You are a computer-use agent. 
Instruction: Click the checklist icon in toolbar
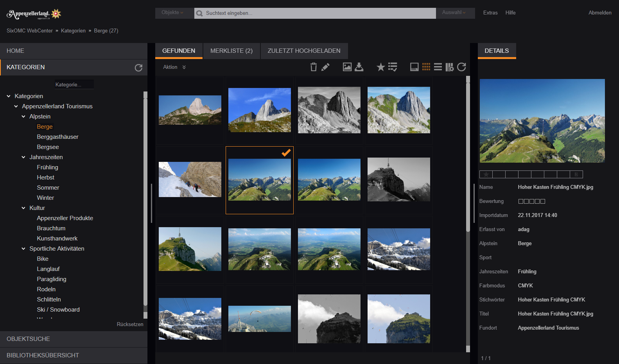click(x=393, y=67)
